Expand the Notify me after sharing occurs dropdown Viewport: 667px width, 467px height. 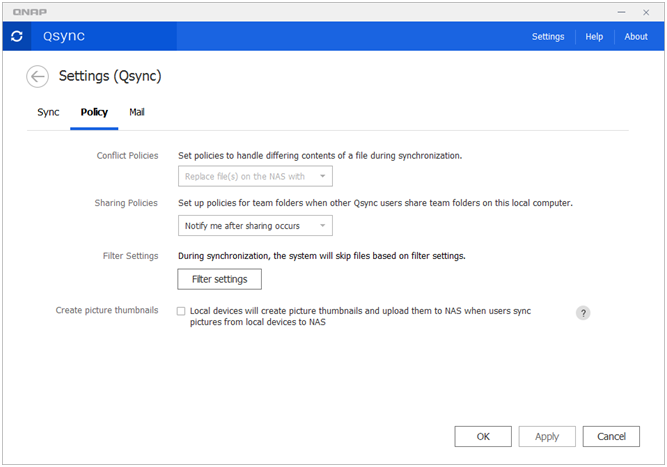(x=255, y=225)
